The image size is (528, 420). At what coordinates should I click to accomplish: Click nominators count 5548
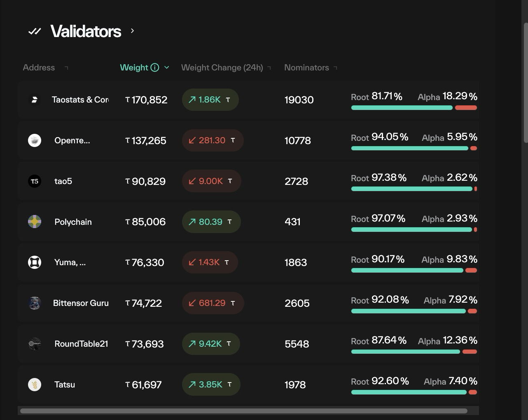[297, 344]
